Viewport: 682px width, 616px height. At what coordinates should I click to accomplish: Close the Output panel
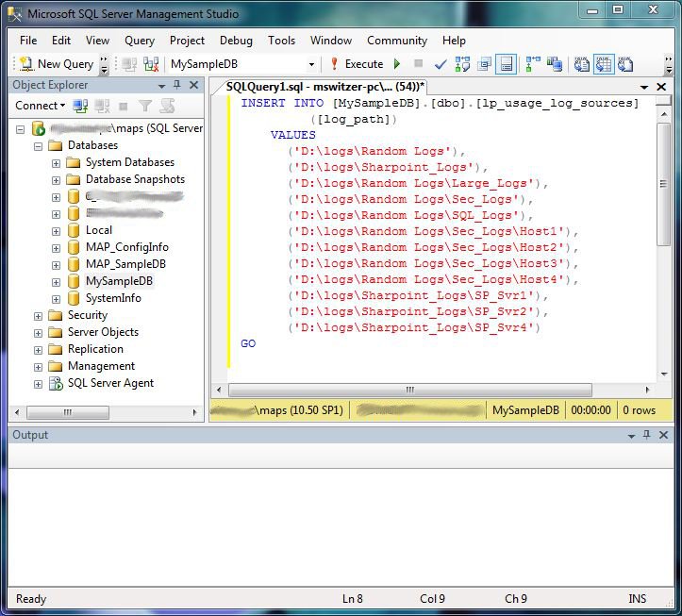663,435
